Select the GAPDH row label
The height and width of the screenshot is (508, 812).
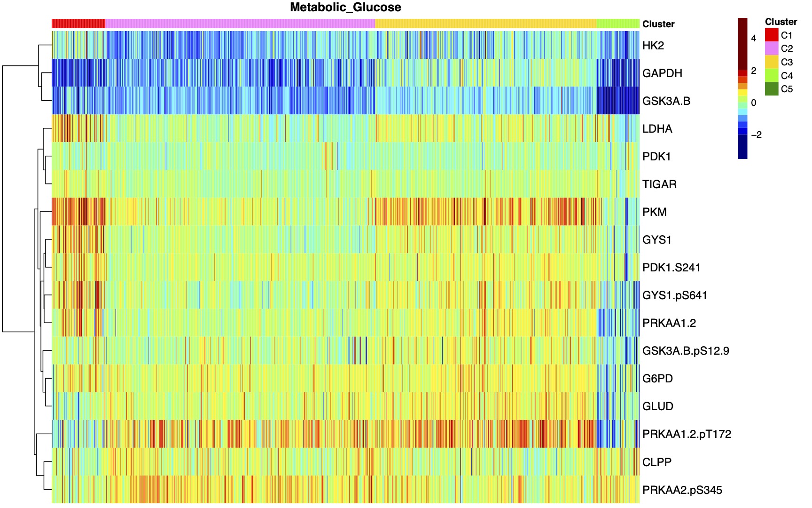click(662, 73)
